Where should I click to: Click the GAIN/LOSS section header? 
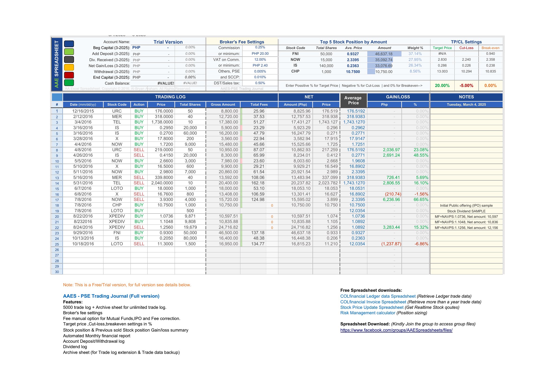pos(398,97)
